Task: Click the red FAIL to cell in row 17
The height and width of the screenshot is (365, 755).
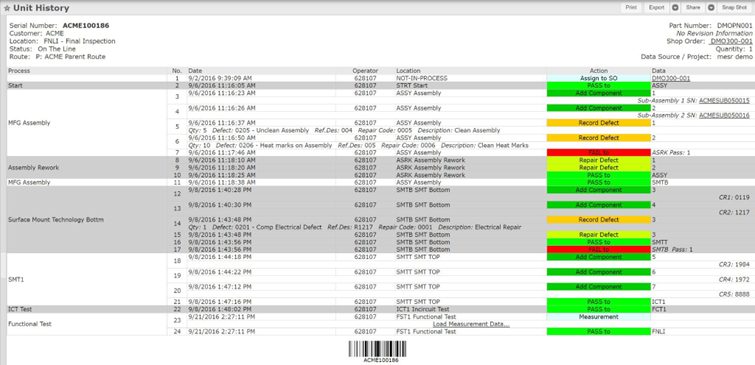Action: (599, 249)
